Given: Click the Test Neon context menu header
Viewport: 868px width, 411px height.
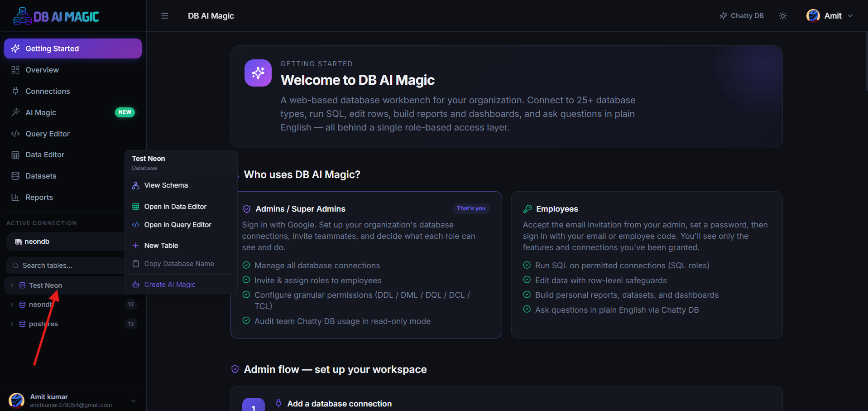Looking at the screenshot, I should 181,163.
